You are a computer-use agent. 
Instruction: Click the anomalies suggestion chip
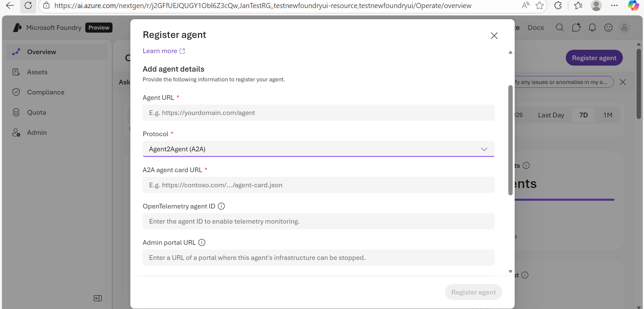[x=563, y=82]
